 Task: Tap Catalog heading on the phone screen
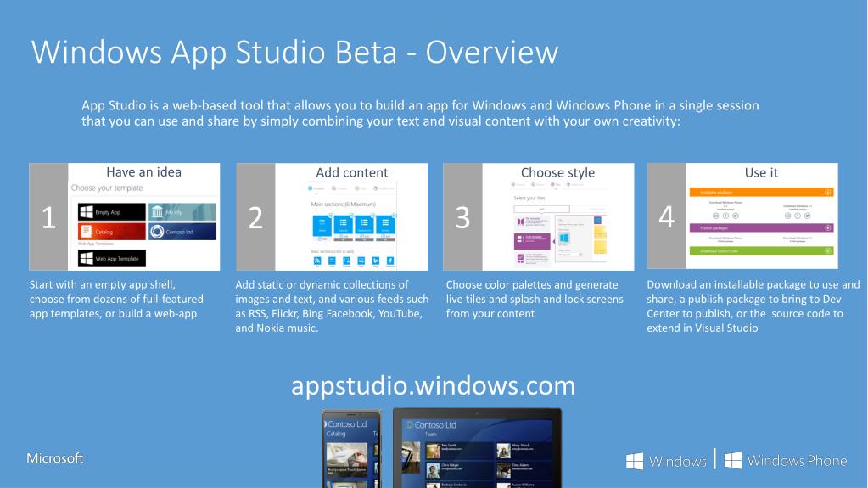click(x=336, y=434)
